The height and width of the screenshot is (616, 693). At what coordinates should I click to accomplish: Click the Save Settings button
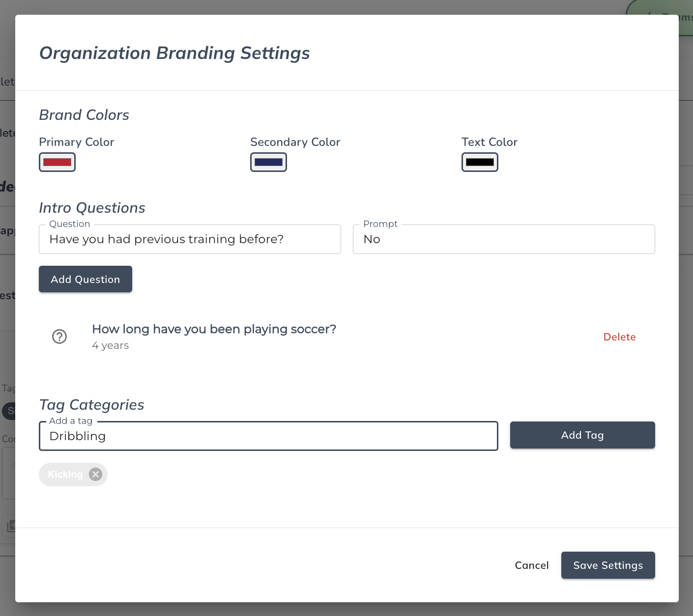pyautogui.click(x=608, y=565)
